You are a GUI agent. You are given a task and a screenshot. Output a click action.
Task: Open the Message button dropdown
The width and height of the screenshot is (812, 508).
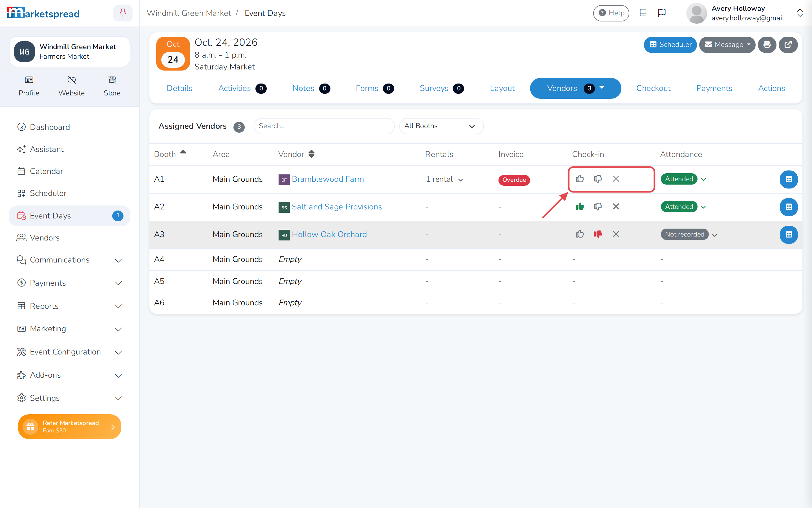[727, 45]
